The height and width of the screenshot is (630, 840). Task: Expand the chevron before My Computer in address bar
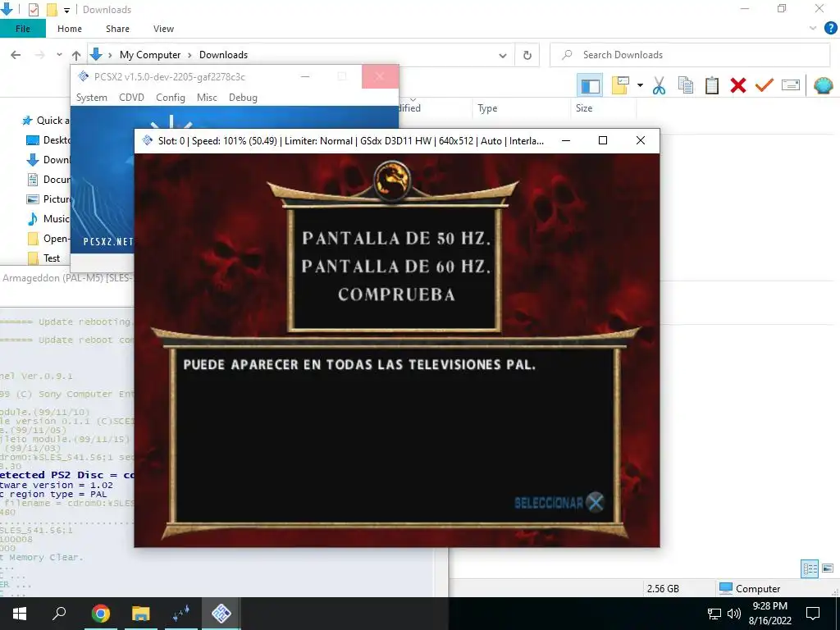[110, 55]
